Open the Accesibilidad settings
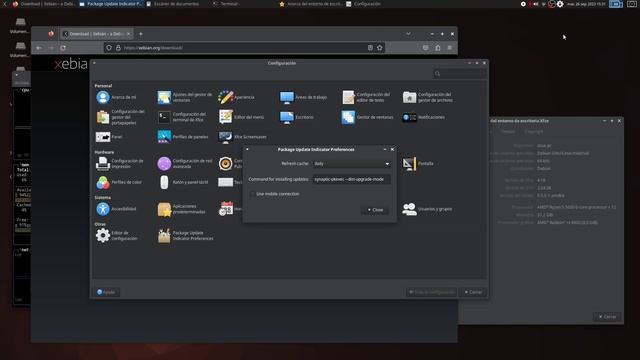The height and width of the screenshot is (360, 640). 116,209
